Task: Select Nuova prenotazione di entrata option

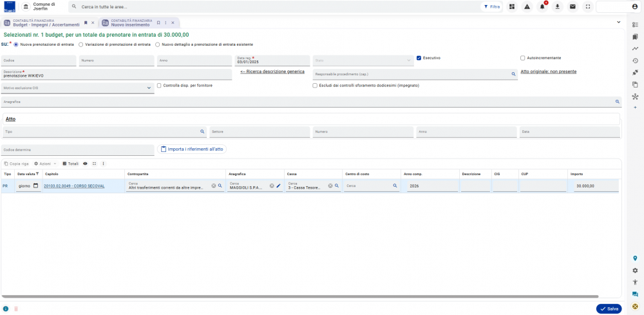Action: click(16, 44)
